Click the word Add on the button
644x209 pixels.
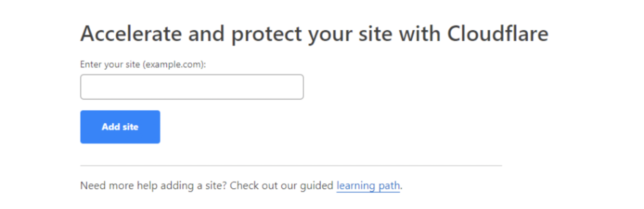tap(110, 127)
